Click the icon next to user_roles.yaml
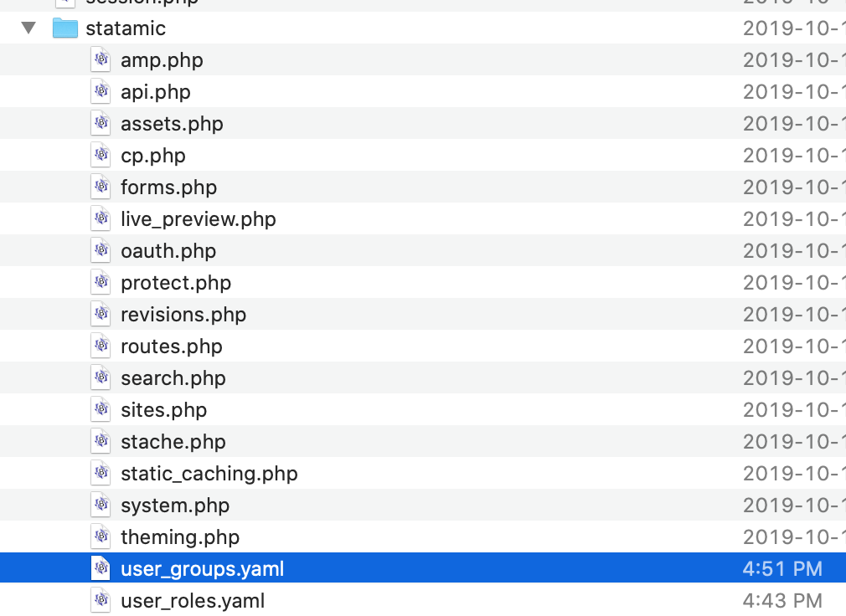Image resolution: width=846 pixels, height=616 pixels. coord(101,600)
